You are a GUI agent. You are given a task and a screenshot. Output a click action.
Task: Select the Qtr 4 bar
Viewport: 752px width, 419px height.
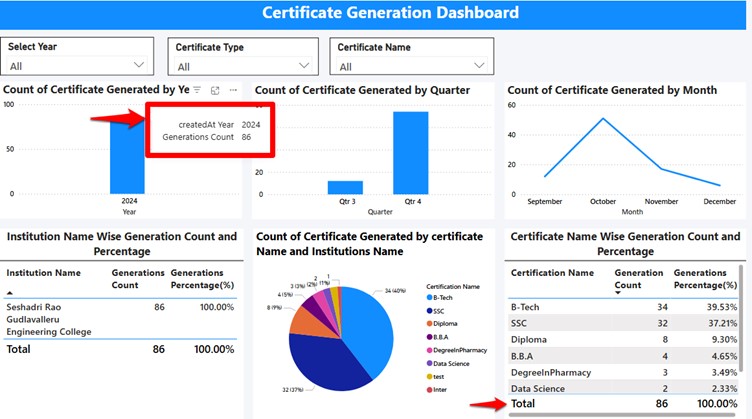coord(410,152)
